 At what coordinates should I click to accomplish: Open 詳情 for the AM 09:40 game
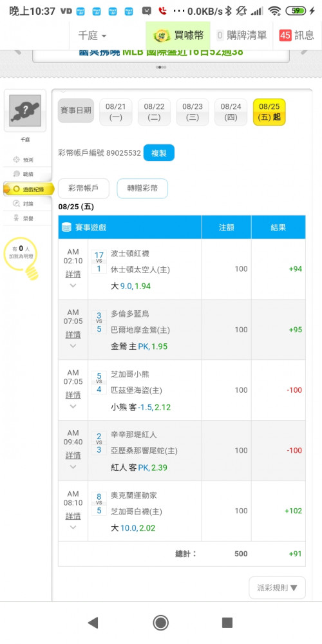(x=73, y=455)
